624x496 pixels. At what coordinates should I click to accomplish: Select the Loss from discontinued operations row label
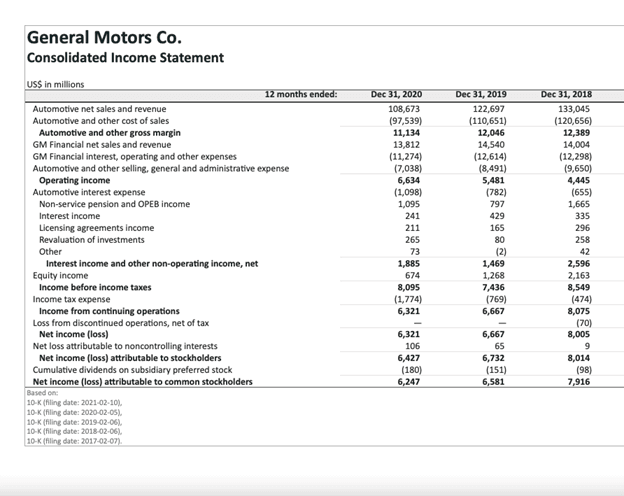pos(121,323)
